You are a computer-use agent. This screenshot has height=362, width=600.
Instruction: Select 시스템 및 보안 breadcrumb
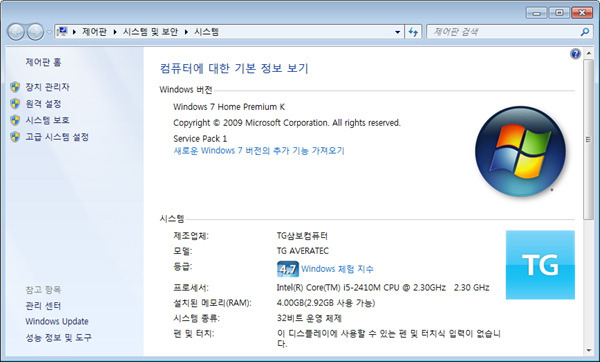click(x=150, y=32)
